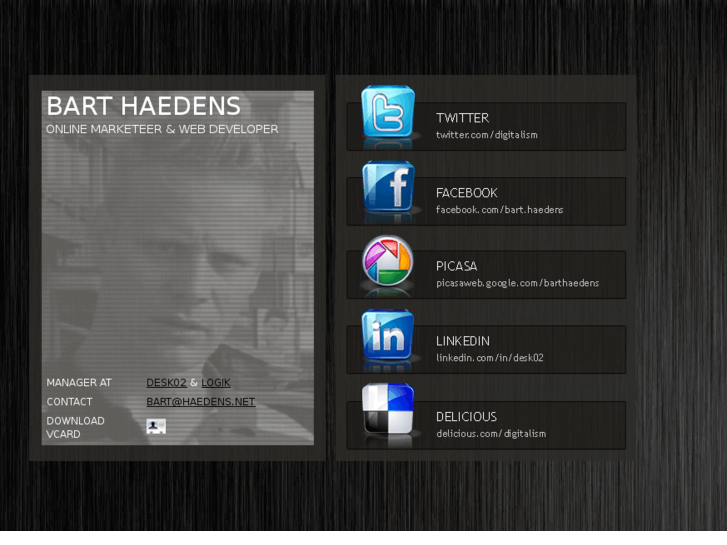Open the DESK02 link
The height and width of the screenshot is (545, 727).
coord(166,383)
